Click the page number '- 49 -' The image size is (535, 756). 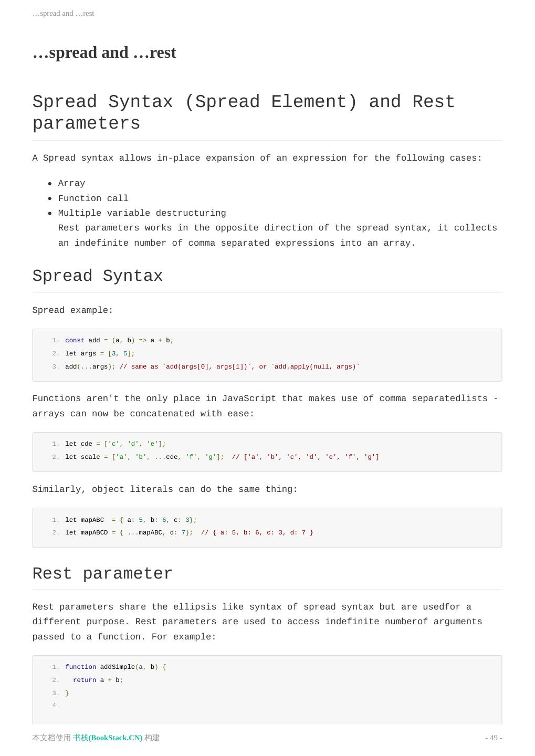tap(494, 738)
